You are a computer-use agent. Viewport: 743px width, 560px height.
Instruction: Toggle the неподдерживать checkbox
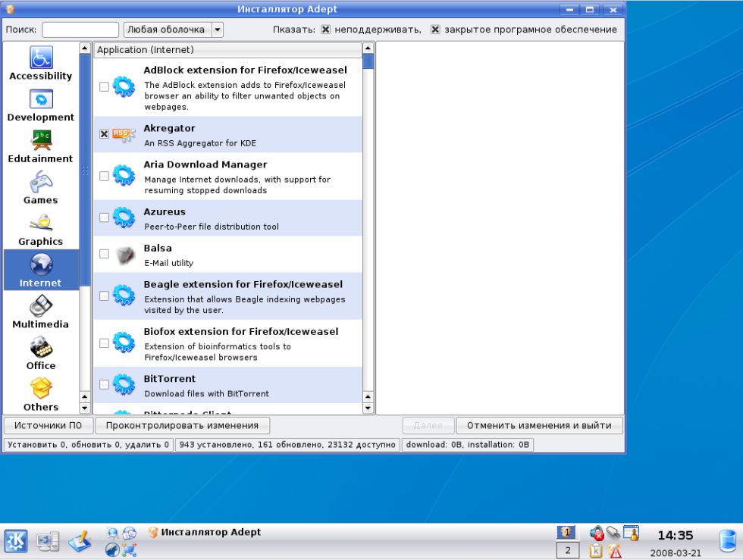(325, 30)
